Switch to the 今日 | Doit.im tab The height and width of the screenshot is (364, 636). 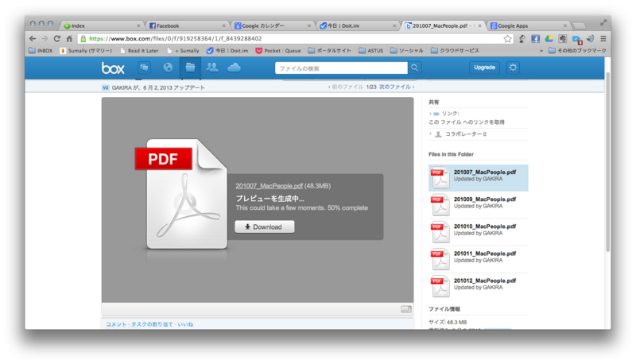(x=357, y=25)
